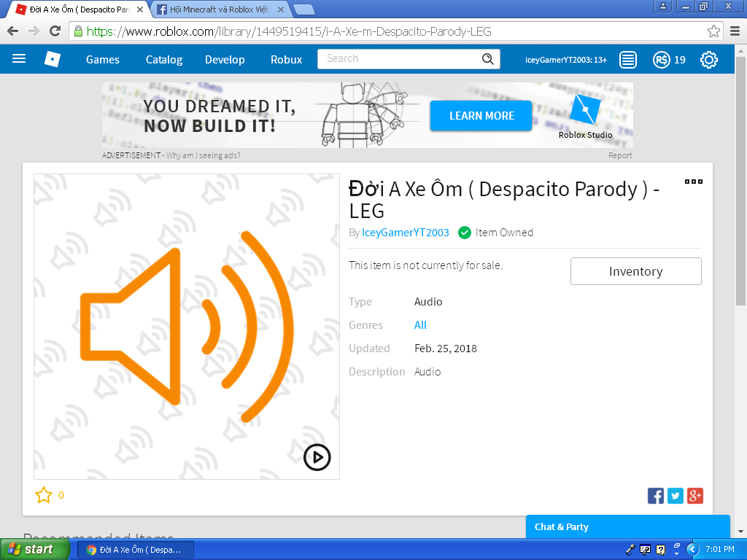Open the Windows start menu
The image size is (747, 560).
click(34, 550)
